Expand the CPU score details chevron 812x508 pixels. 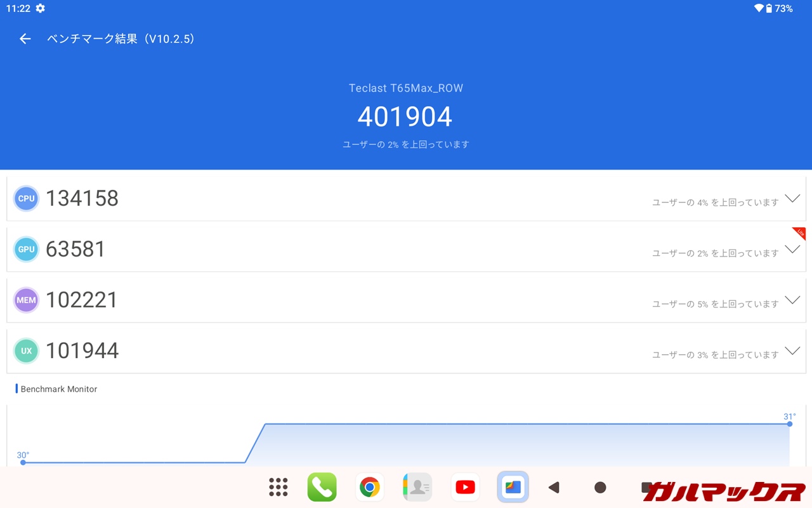[x=792, y=198]
